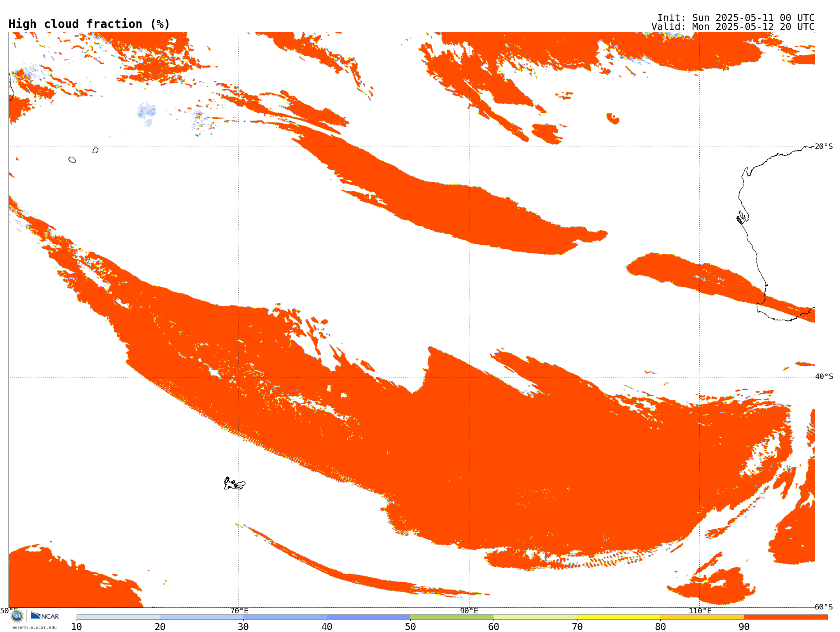Click the colorbar tick label 80
Screen dimensions: 840x632
tap(660, 627)
